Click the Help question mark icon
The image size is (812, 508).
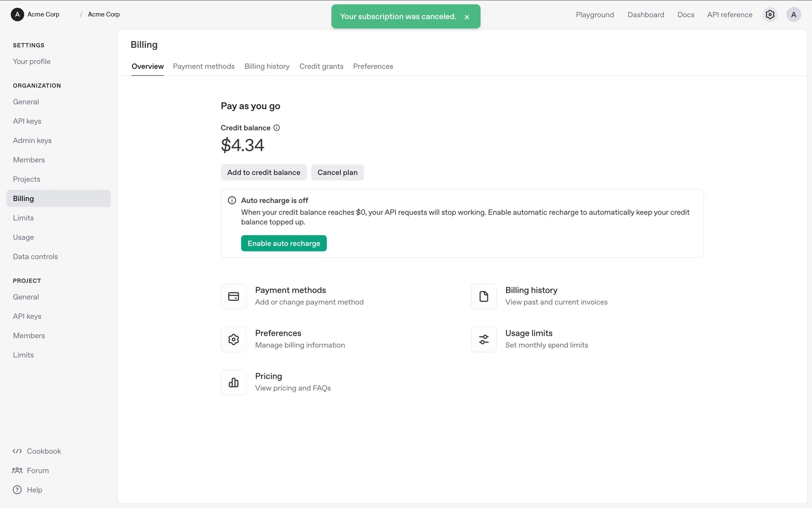(x=17, y=490)
